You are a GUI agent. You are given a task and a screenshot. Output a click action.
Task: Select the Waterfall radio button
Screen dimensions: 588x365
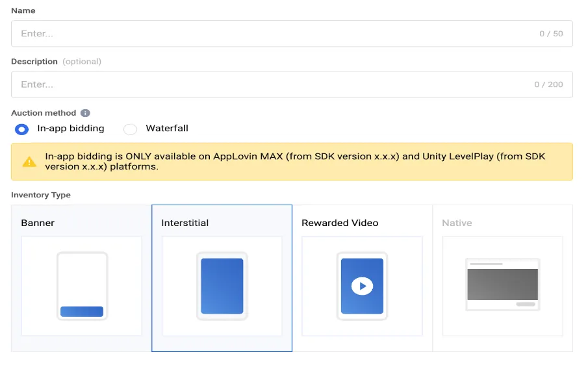click(130, 129)
